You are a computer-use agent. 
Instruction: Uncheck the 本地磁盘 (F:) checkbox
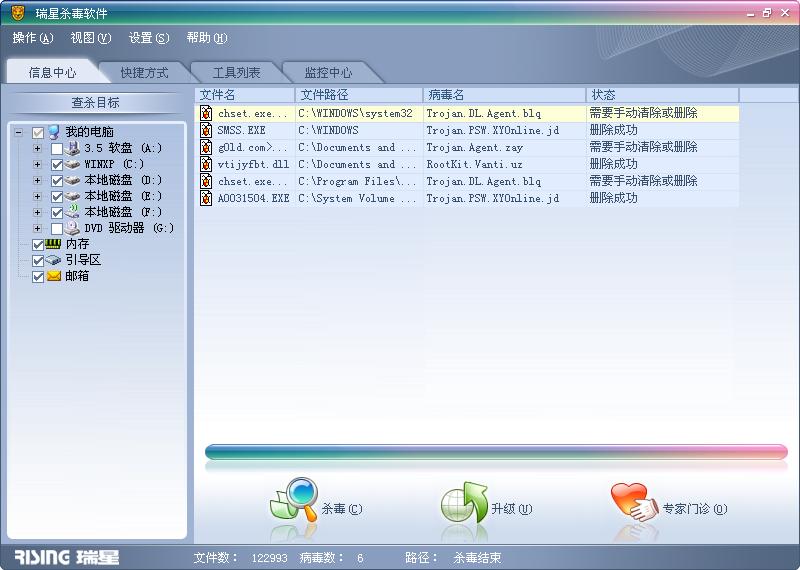[57, 213]
